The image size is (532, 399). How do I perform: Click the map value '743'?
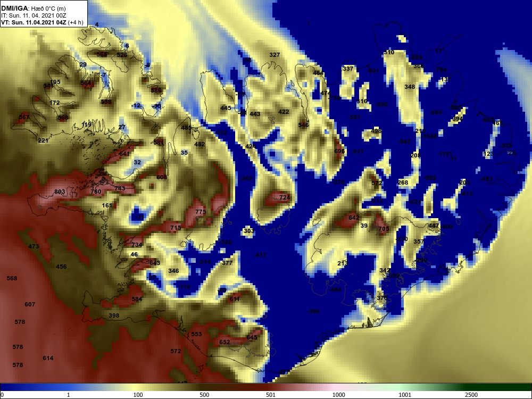pyautogui.click(x=120, y=188)
